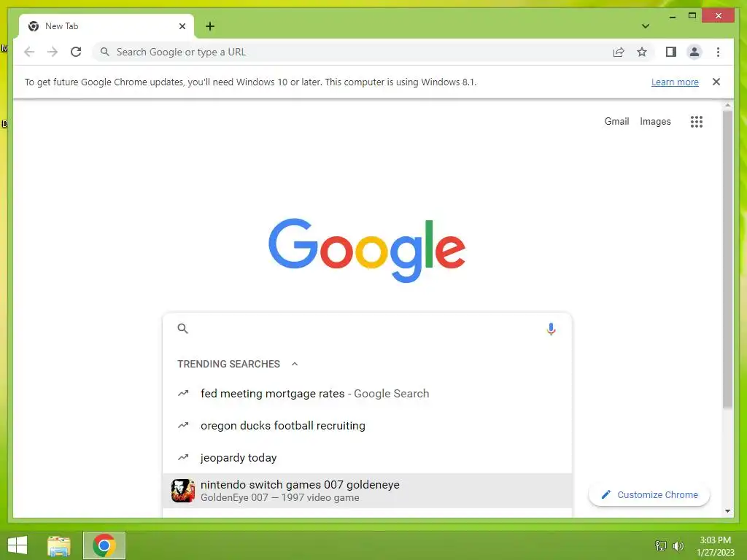Open the network tray icon
The height and width of the screenshot is (560, 747).
pyautogui.click(x=660, y=545)
